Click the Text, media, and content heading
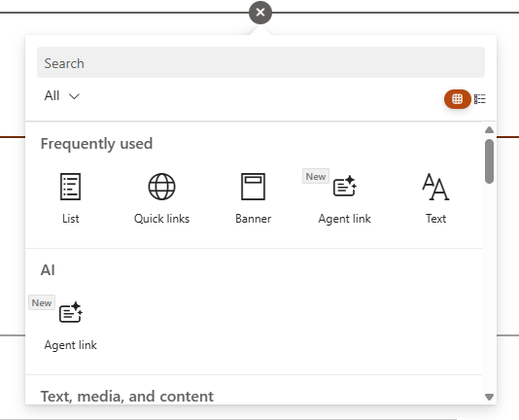This screenshot has height=420, width=519. (127, 397)
